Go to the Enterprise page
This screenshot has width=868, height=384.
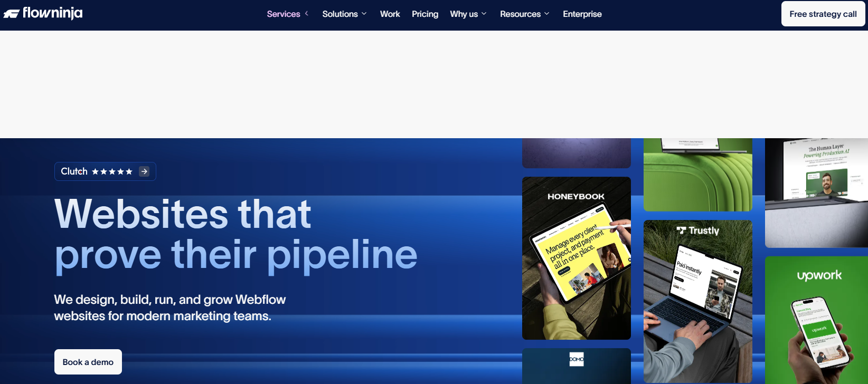click(582, 14)
